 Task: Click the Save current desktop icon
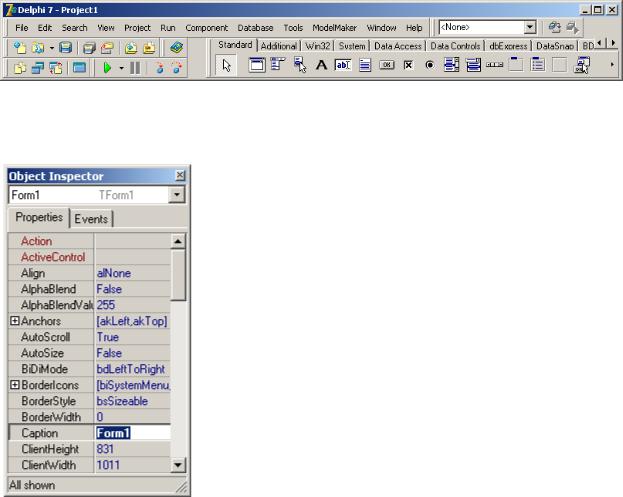[555, 28]
